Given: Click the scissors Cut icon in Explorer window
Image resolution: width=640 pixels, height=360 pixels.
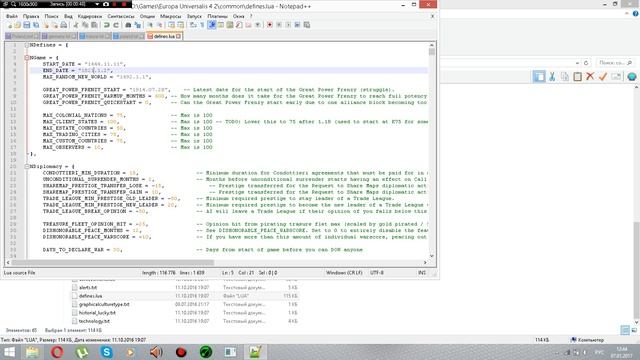Looking at the screenshot, I should pyautogui.click(x=552, y=76).
